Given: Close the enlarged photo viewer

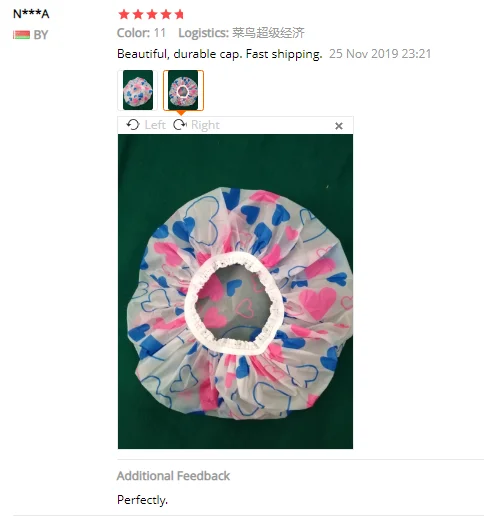Looking at the screenshot, I should click(x=339, y=126).
